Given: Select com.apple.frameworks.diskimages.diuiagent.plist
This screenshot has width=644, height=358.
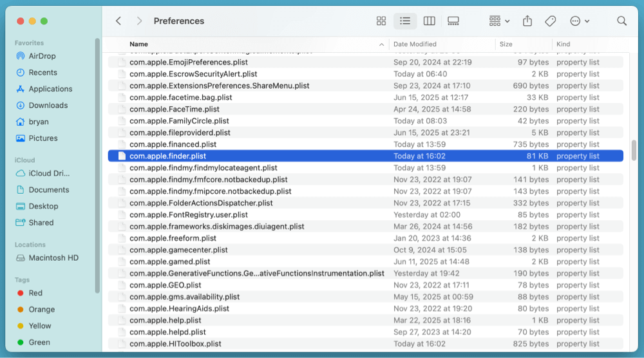Looking at the screenshot, I should tap(366, 227).
